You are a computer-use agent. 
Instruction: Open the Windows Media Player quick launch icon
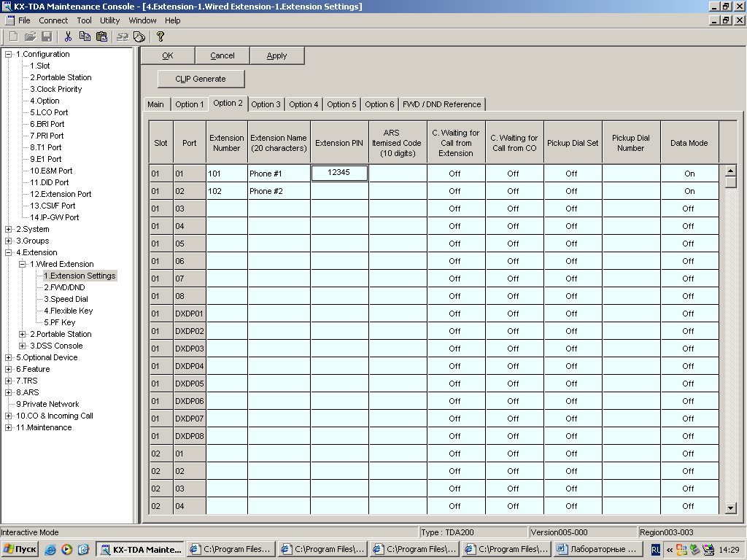coord(66,550)
